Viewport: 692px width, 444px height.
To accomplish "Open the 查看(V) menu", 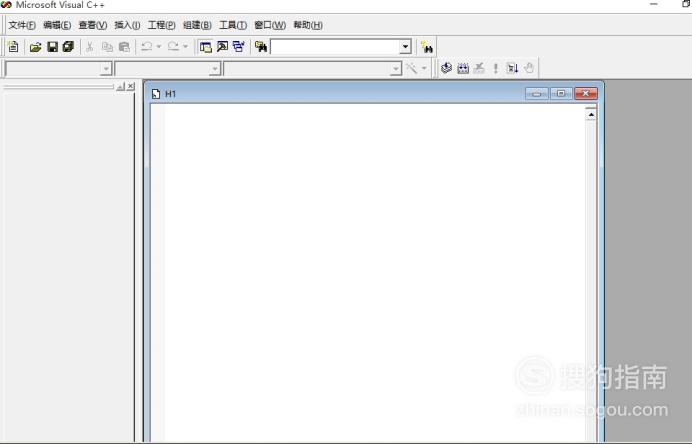I will (93, 25).
